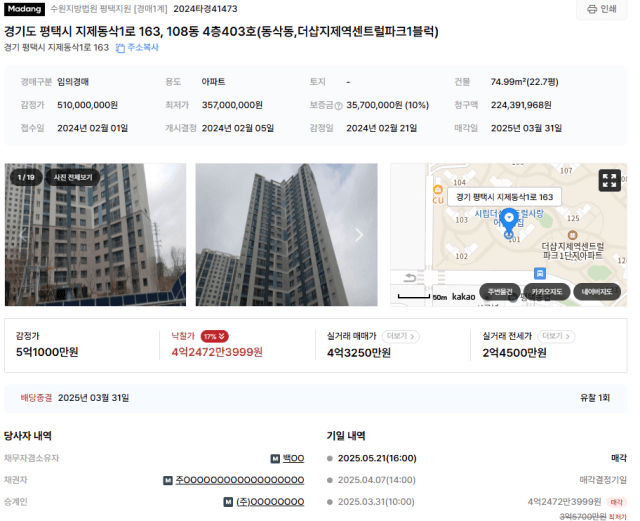Print the page with 인쇄 button
The image size is (640, 521).
(x=601, y=9)
